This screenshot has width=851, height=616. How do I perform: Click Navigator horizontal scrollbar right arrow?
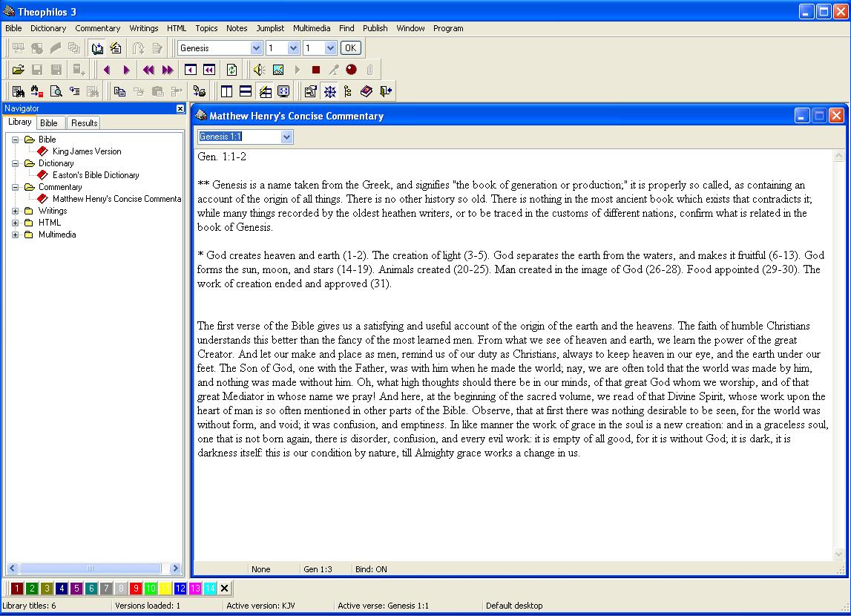click(175, 569)
